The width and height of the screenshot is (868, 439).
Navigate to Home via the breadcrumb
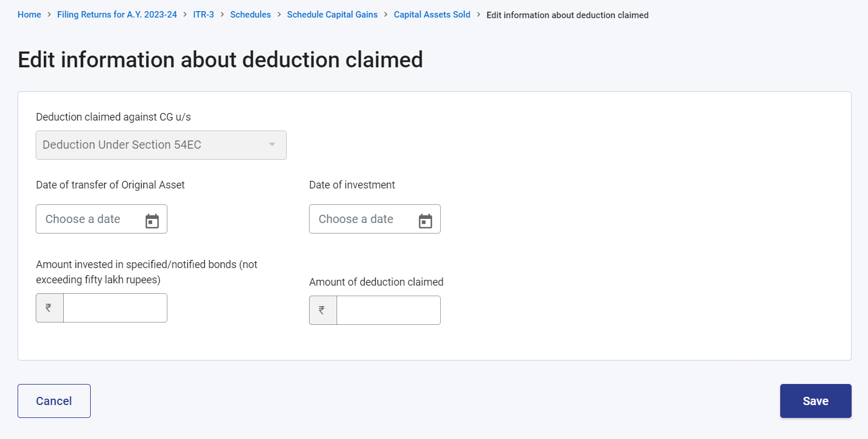click(29, 15)
